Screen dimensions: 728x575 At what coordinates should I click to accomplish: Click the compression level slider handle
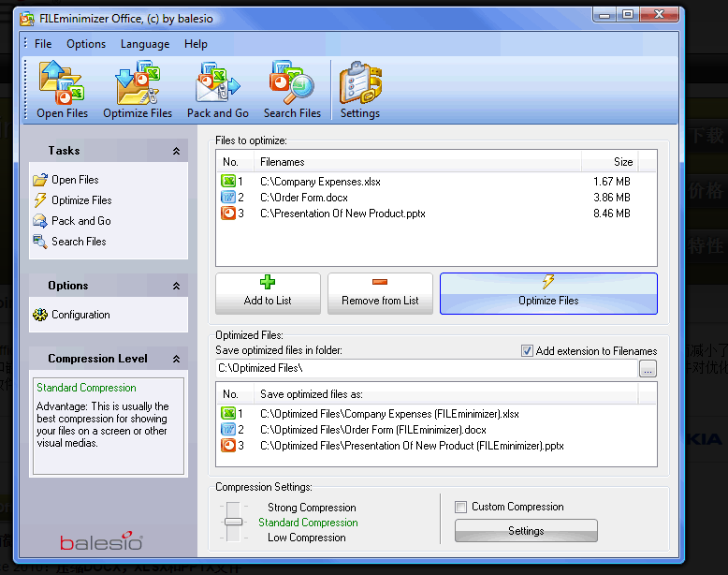click(x=233, y=522)
